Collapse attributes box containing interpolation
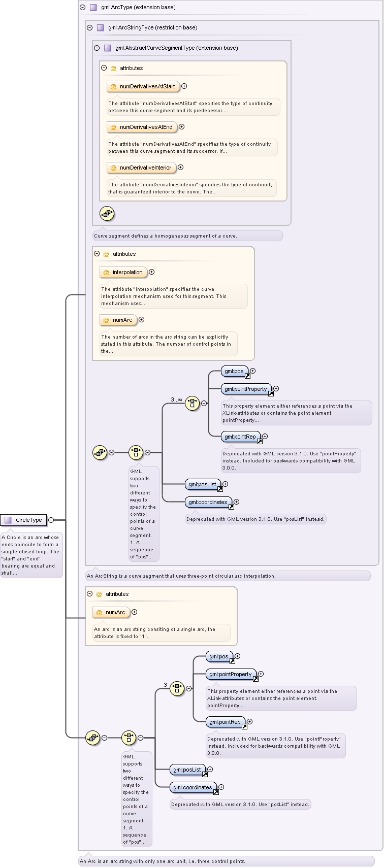Viewport: 384px width, 868px height. 97,254
